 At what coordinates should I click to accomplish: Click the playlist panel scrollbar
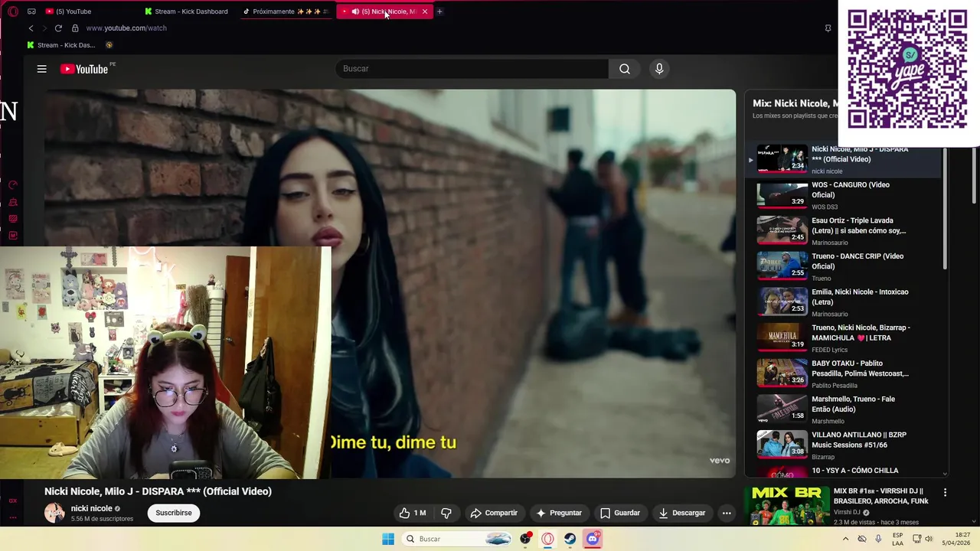click(x=945, y=207)
